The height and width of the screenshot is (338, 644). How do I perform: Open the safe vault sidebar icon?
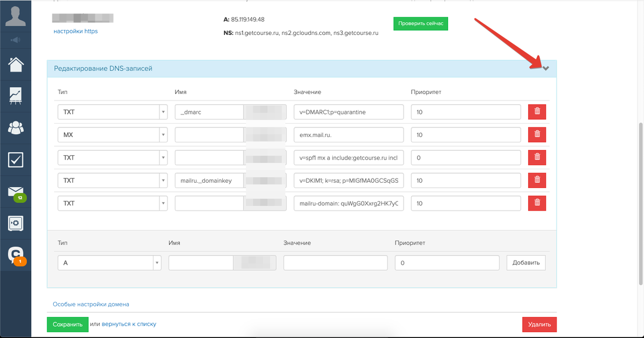click(16, 222)
